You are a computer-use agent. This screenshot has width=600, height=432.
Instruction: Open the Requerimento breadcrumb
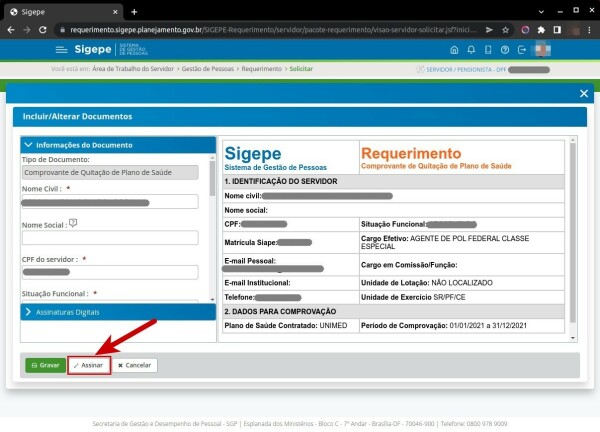[x=261, y=69]
